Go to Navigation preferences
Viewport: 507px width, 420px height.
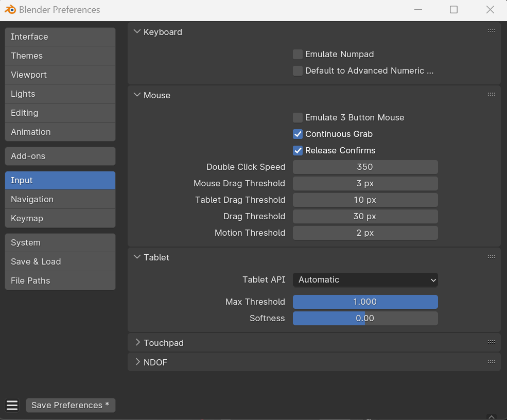coord(60,199)
